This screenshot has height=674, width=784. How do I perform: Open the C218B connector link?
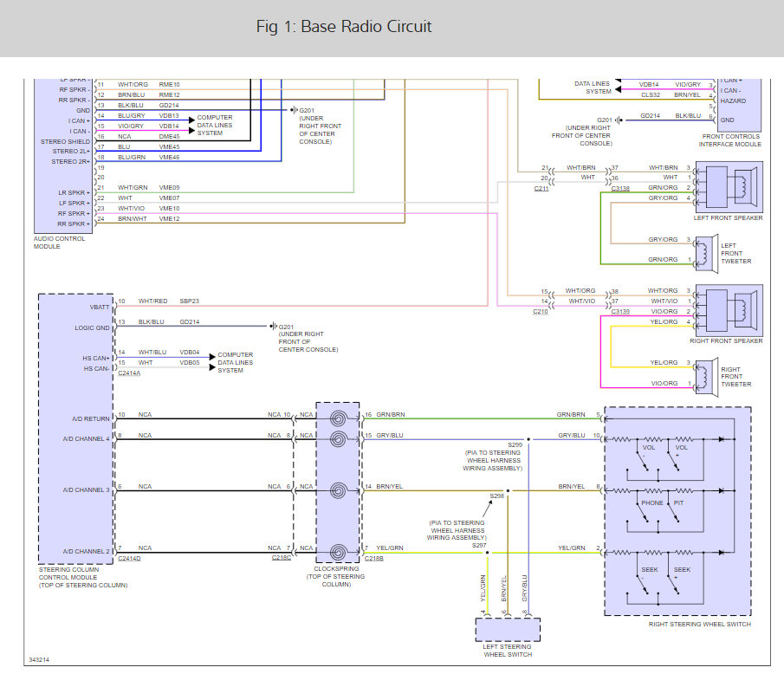(x=374, y=559)
